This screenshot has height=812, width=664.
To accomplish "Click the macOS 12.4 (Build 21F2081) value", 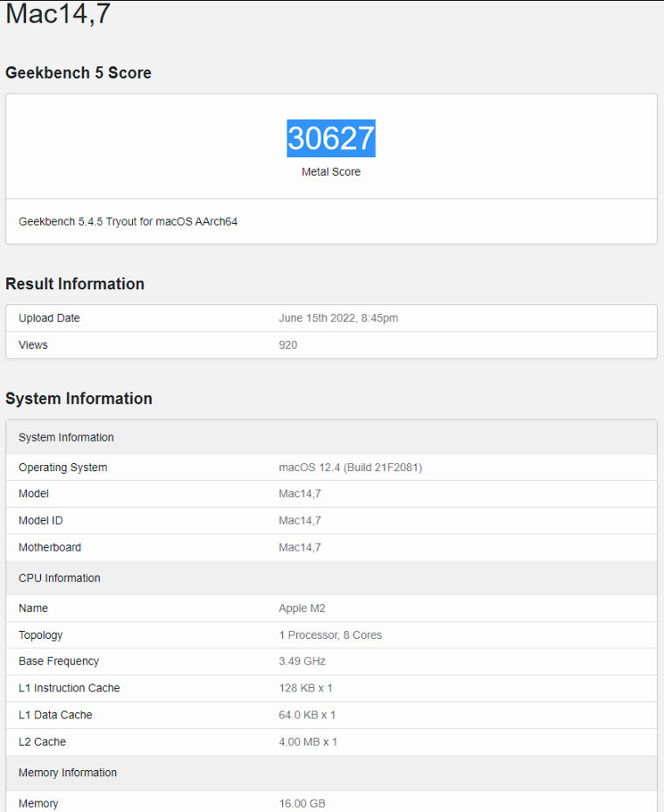I will click(350, 468).
